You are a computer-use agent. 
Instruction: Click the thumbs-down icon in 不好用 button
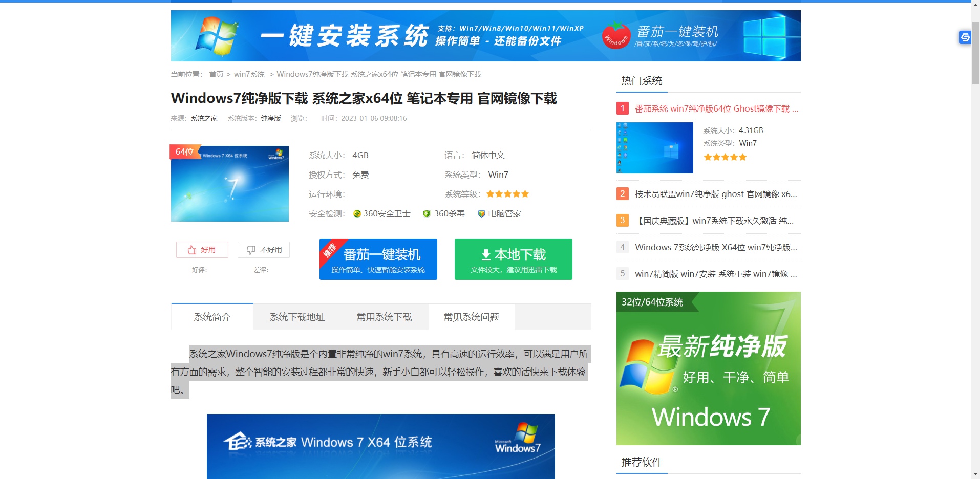(x=251, y=250)
